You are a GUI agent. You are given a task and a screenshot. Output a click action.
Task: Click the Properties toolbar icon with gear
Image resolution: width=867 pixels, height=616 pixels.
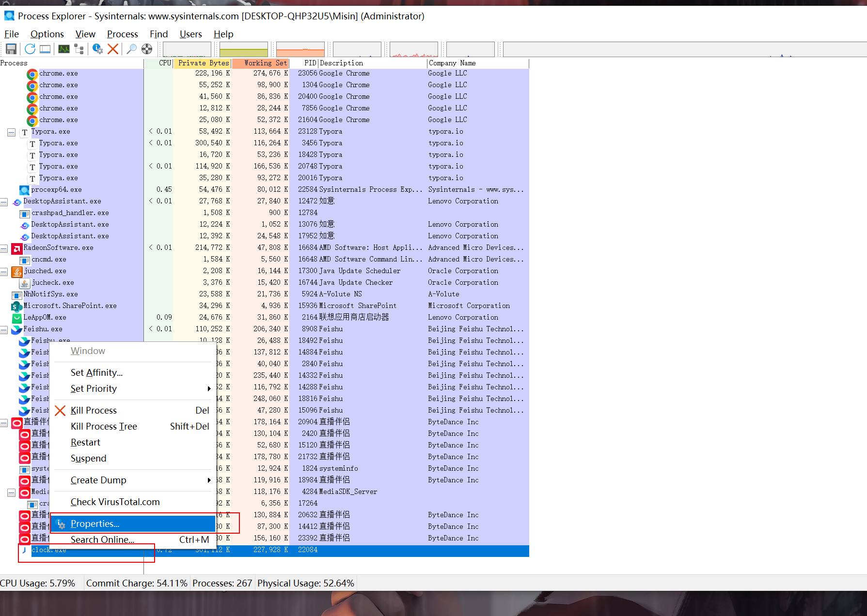pyautogui.click(x=97, y=49)
